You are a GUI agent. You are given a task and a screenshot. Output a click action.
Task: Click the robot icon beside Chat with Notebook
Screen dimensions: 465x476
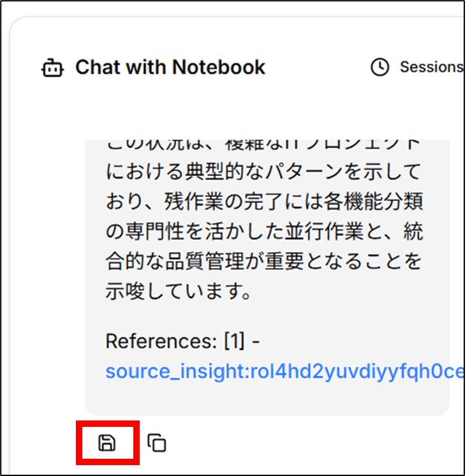[52, 68]
